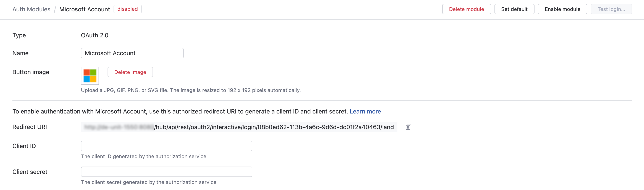Click the disabled status badge
This screenshot has height=190, width=644.
127,9
